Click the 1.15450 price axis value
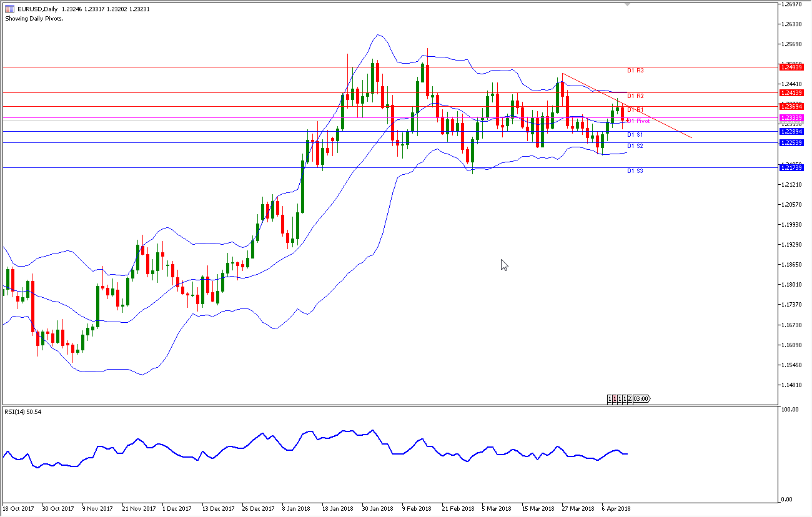The image size is (812, 517). (x=790, y=365)
